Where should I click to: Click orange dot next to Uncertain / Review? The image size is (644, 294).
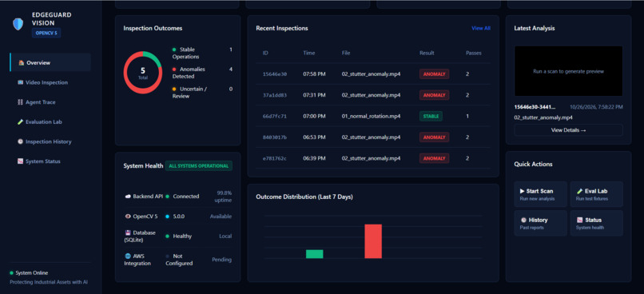[x=174, y=89]
